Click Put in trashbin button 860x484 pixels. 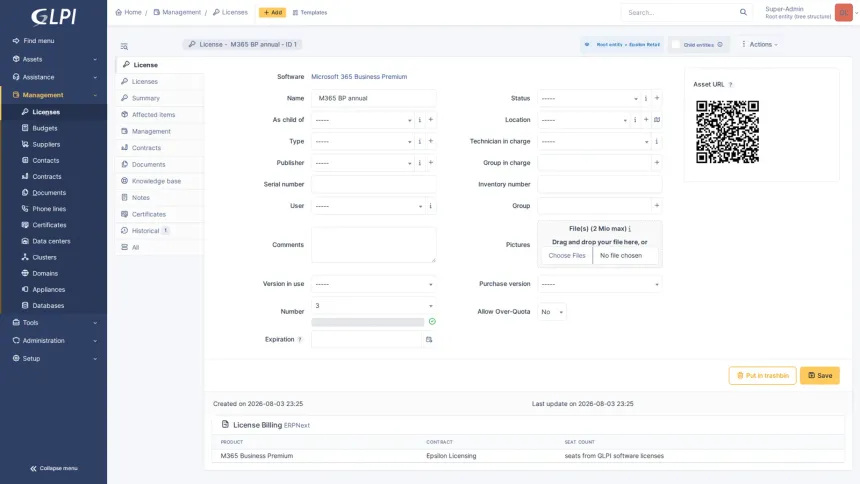coord(762,375)
